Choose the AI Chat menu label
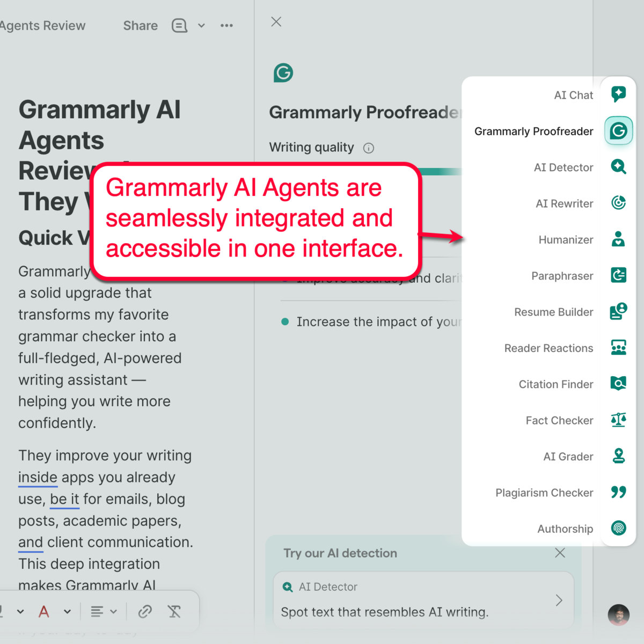The width and height of the screenshot is (644, 644). point(573,95)
